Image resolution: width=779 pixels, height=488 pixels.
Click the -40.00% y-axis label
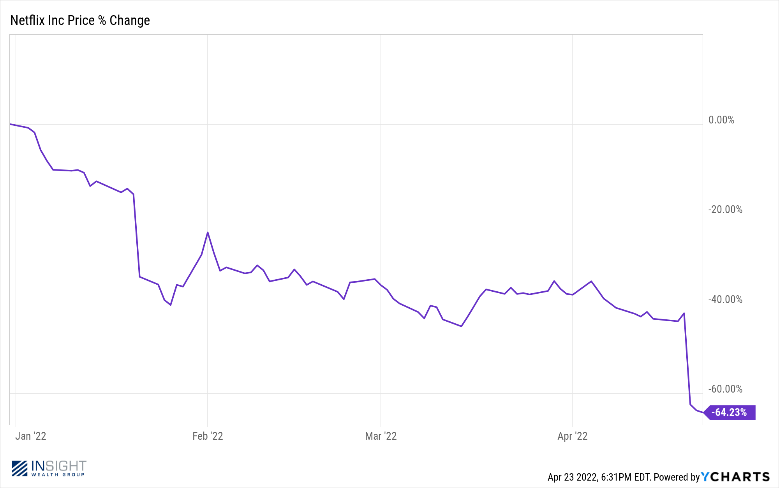(725, 299)
